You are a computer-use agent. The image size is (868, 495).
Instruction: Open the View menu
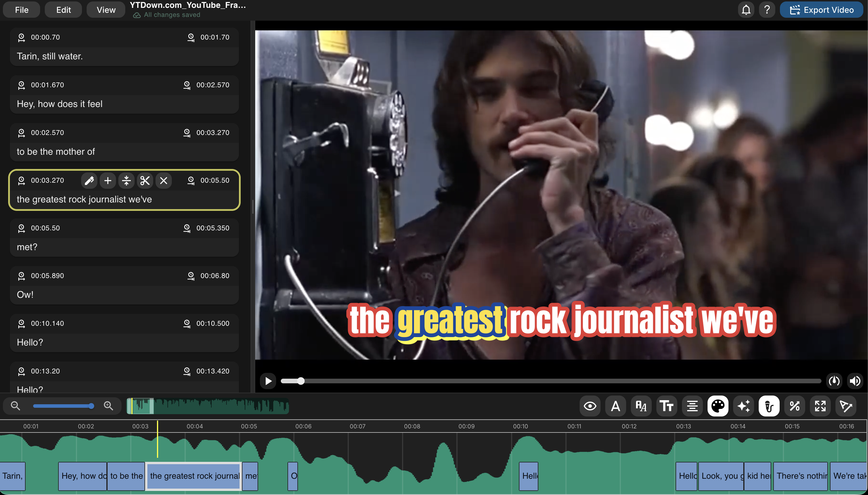[x=106, y=10]
